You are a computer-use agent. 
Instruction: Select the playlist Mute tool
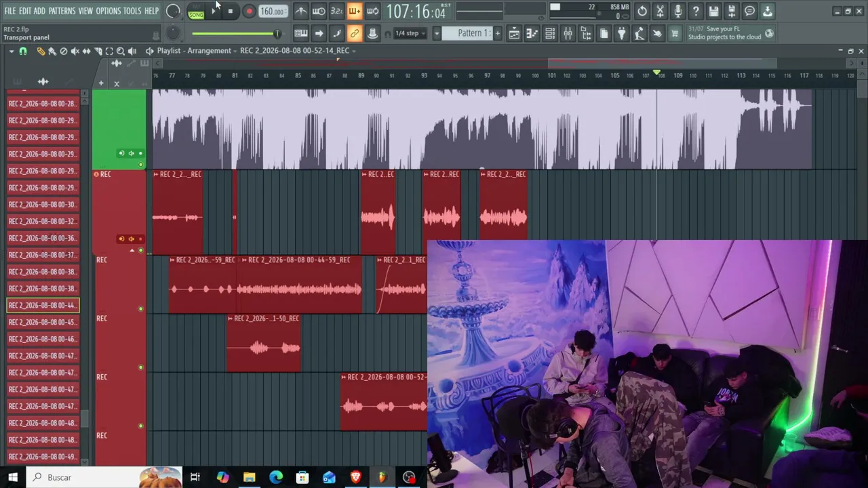pos(75,51)
